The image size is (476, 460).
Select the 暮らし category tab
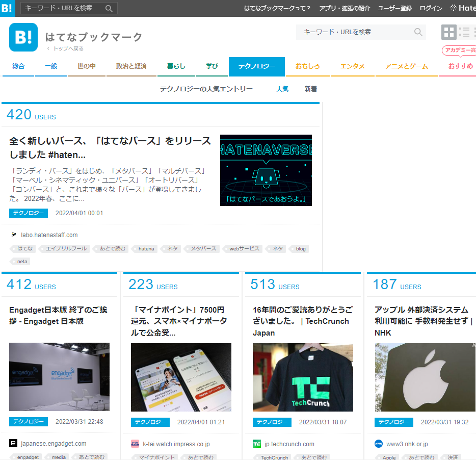click(x=176, y=66)
